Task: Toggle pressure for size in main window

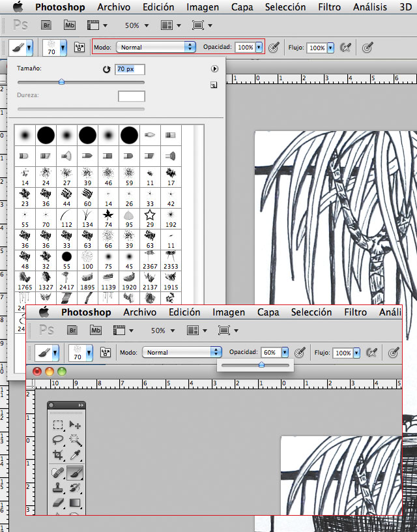Action: [x=367, y=48]
